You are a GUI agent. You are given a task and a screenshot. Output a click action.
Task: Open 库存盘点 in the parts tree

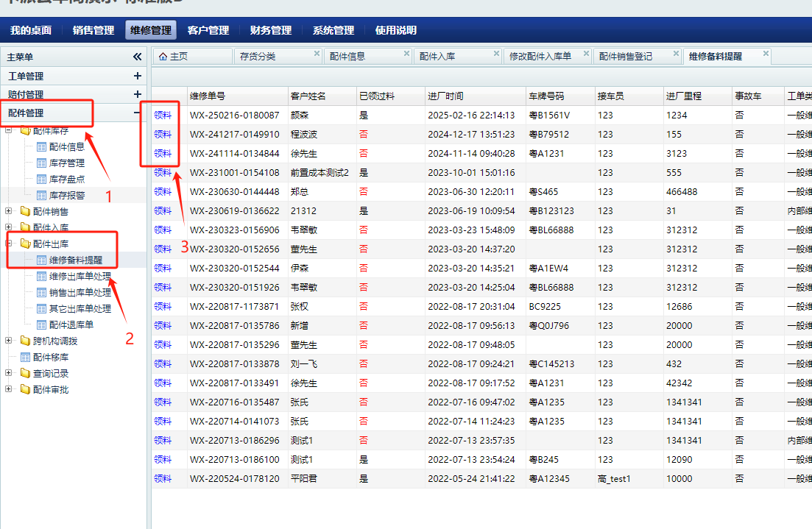pyautogui.click(x=66, y=179)
